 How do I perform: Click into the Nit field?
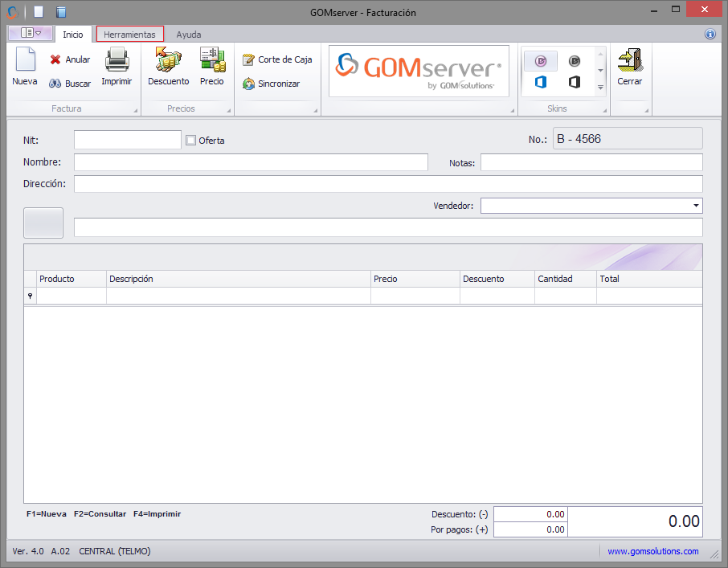128,140
